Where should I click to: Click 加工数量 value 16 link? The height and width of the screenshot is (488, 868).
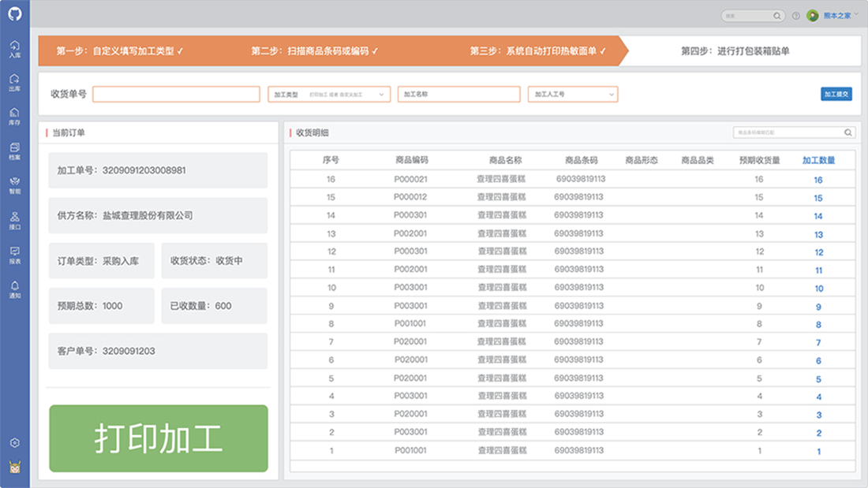(x=818, y=180)
